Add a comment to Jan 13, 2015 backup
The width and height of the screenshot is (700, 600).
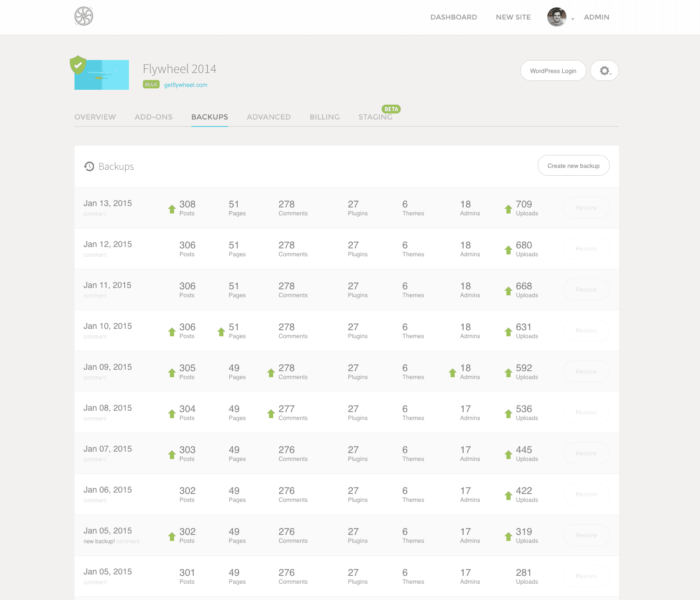[95, 214]
